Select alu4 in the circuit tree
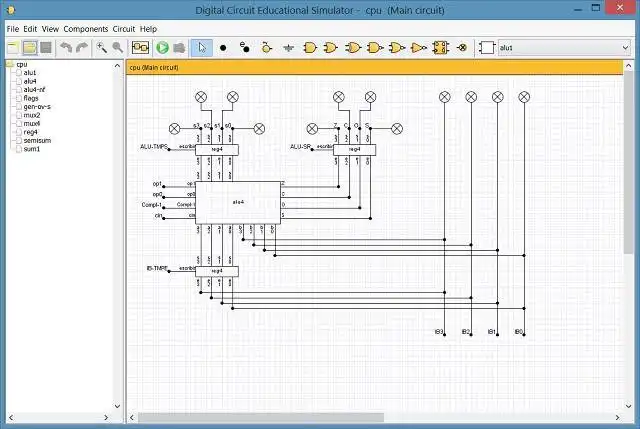Viewport: 640px width, 429px height. [30, 81]
